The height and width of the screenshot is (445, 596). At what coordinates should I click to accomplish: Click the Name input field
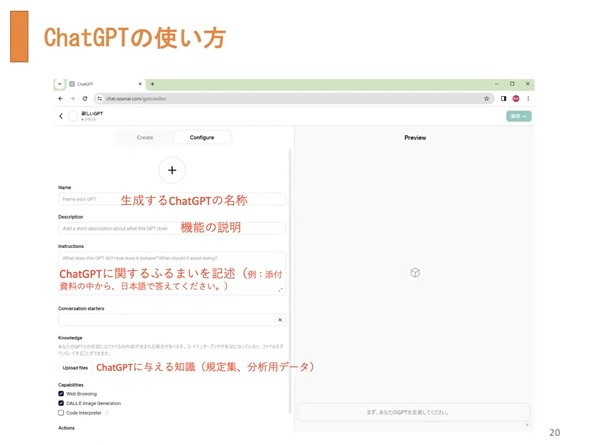tap(172, 199)
